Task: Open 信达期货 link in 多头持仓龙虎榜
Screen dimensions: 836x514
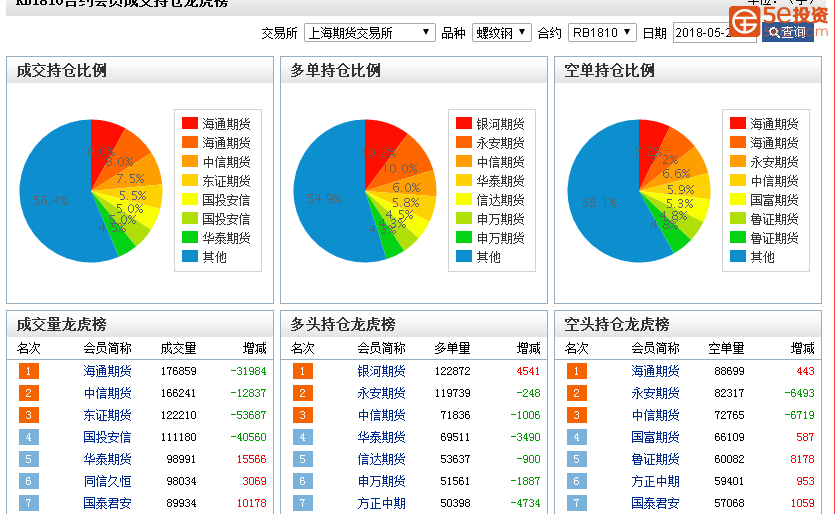Action: (x=381, y=459)
